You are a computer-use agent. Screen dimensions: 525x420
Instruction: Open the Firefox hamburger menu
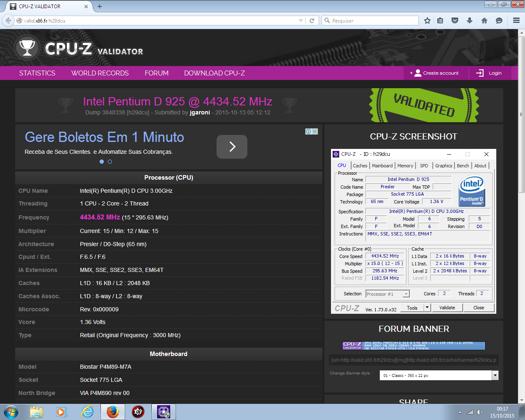tap(516, 21)
